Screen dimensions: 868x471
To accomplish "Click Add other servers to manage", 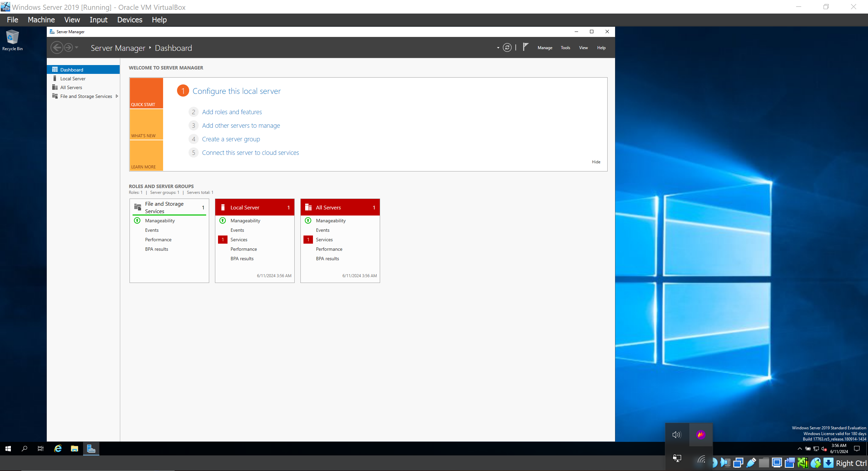I will tap(241, 126).
